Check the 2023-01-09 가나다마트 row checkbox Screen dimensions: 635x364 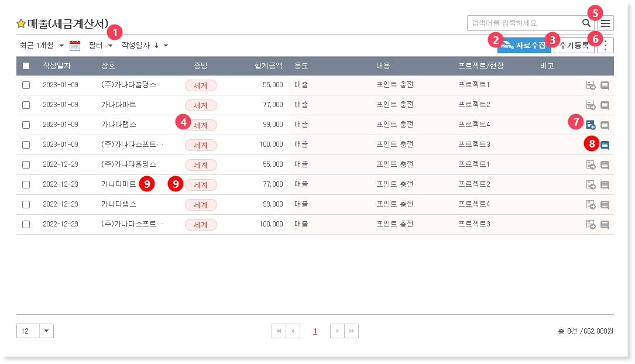click(26, 105)
